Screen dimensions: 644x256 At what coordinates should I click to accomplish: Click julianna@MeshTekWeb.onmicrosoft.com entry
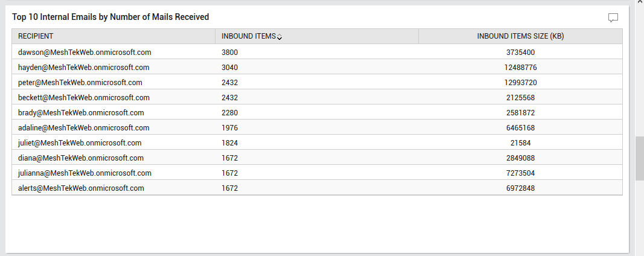(84, 173)
